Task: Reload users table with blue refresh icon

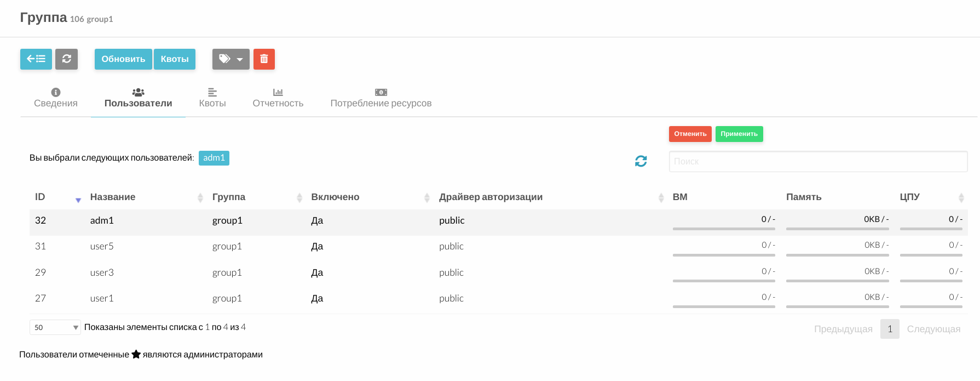Action: click(x=641, y=161)
